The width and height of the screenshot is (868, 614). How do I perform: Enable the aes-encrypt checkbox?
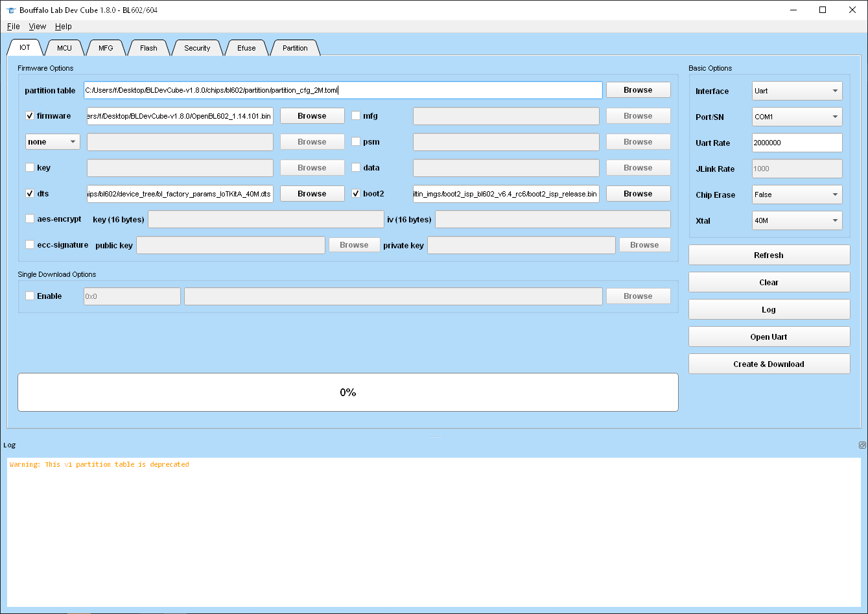point(30,219)
